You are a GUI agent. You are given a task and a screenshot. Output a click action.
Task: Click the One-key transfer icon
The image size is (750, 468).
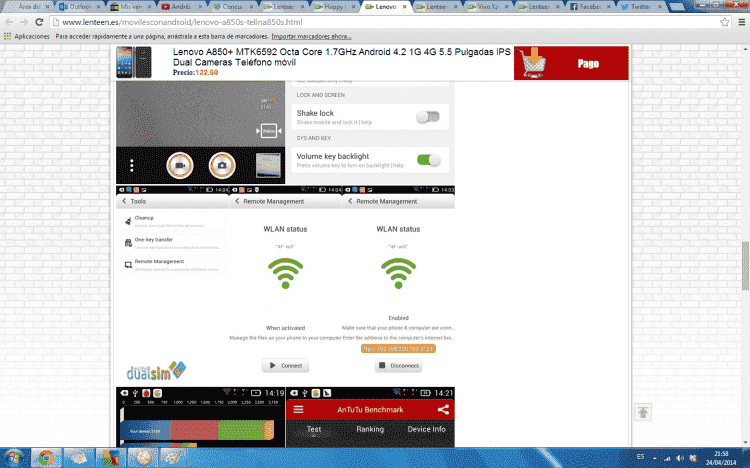pyautogui.click(x=128, y=243)
